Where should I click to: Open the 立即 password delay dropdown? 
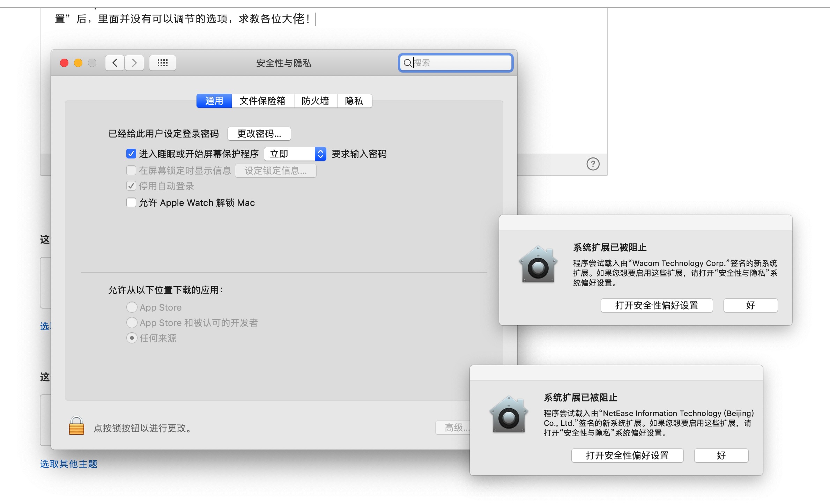click(295, 154)
